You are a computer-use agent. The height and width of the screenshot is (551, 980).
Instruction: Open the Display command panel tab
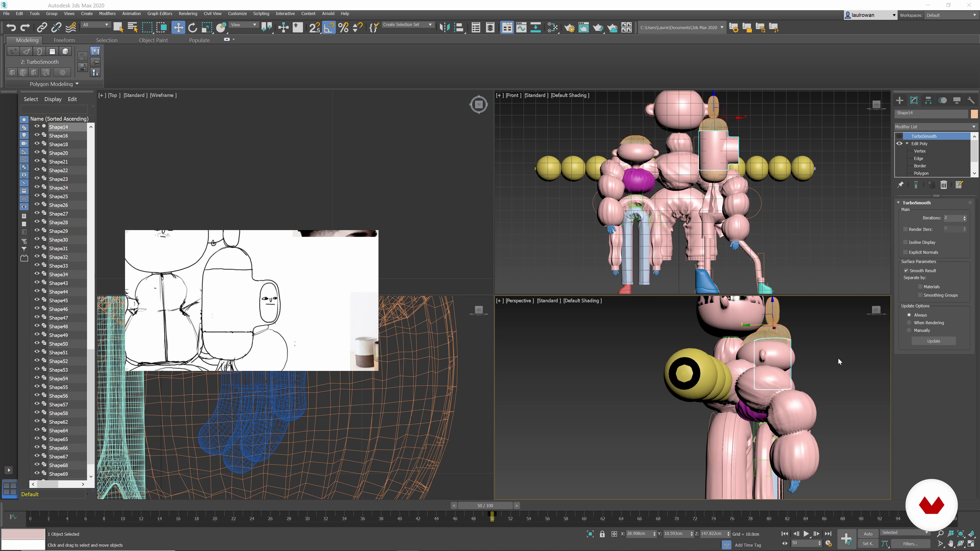tap(957, 101)
